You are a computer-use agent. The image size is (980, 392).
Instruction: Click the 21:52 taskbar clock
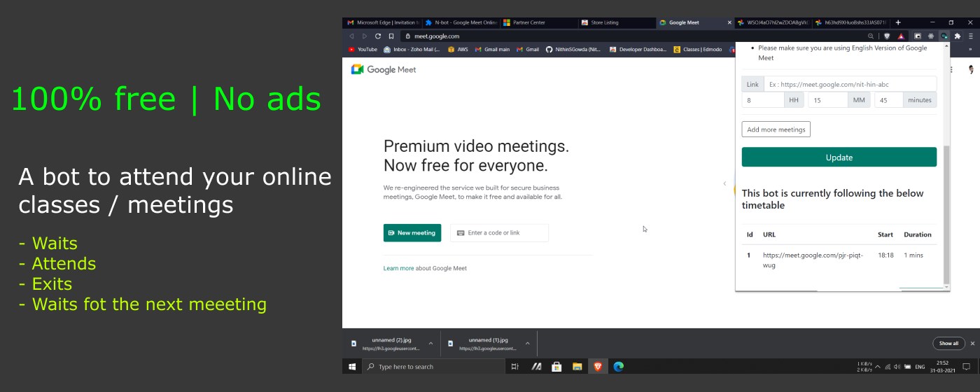tap(942, 366)
